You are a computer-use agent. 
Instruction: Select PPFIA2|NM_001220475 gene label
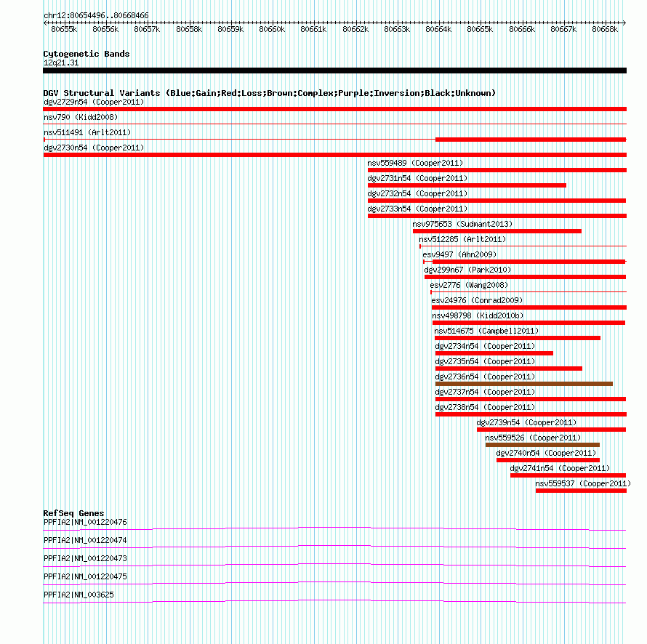85,576
